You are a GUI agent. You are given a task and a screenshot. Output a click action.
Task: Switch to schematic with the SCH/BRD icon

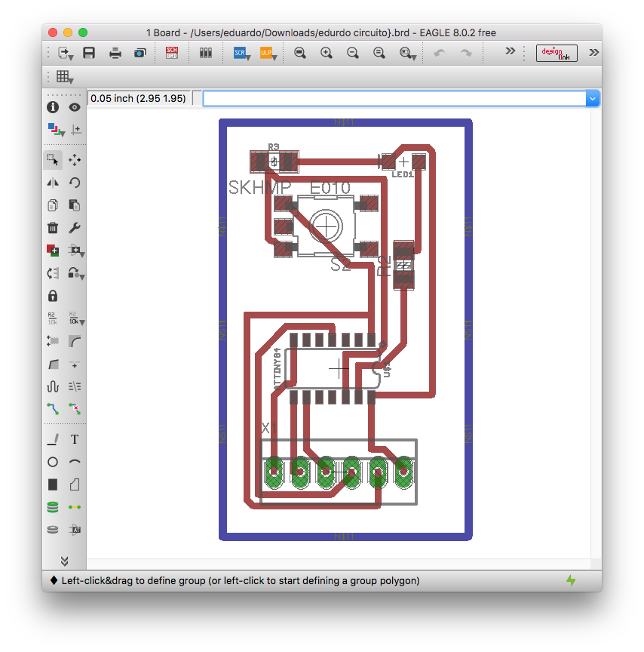click(x=172, y=53)
